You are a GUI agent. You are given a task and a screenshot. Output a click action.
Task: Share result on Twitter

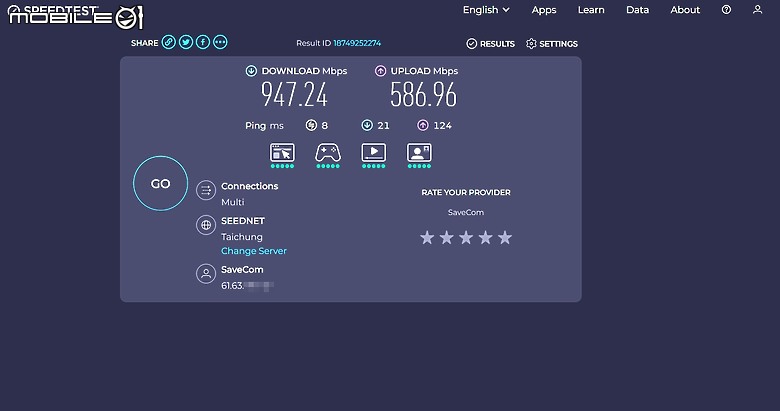click(186, 42)
